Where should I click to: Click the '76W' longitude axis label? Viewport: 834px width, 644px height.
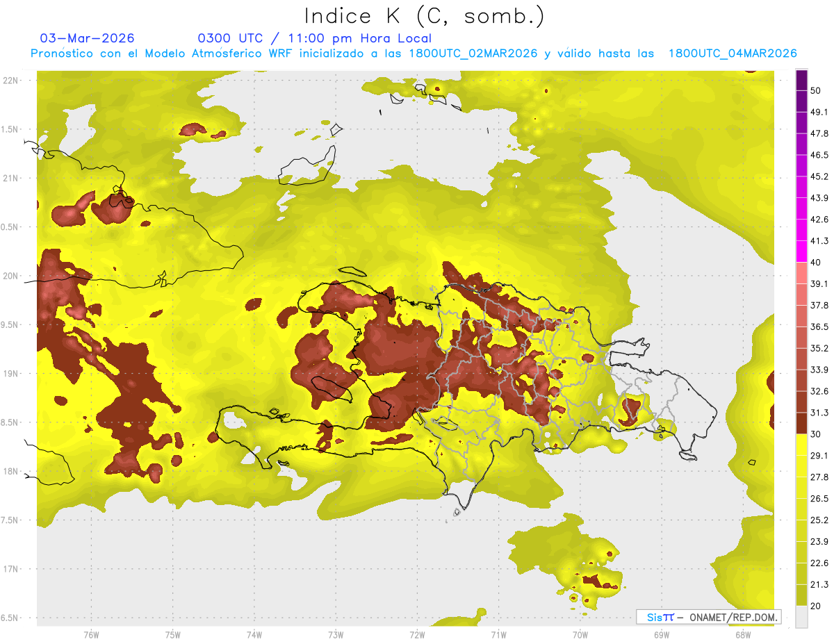pyautogui.click(x=91, y=635)
